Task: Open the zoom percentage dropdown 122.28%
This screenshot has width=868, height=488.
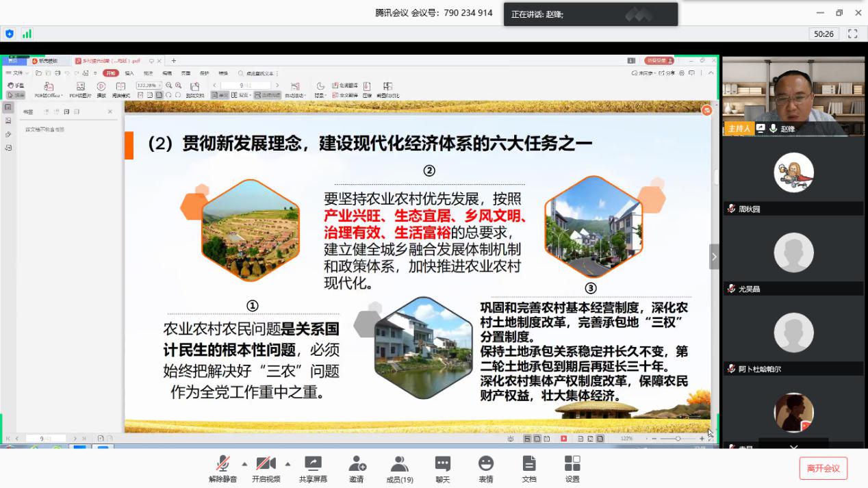Action: (x=149, y=86)
